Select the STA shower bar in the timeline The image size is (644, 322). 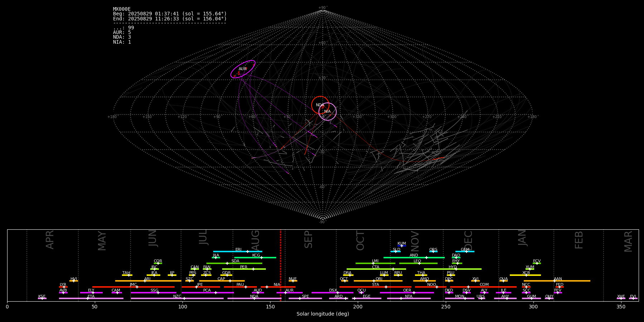pyautogui.click(x=375, y=287)
